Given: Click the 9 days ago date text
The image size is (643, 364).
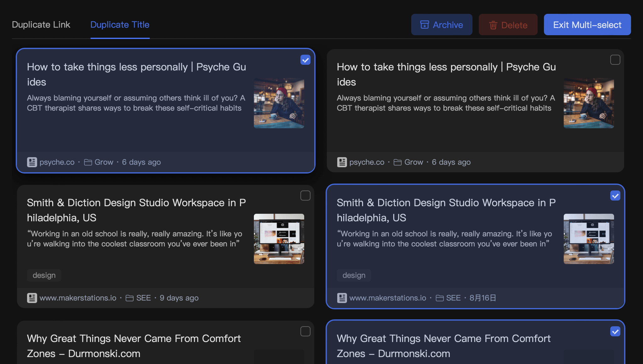Looking at the screenshot, I should (179, 298).
